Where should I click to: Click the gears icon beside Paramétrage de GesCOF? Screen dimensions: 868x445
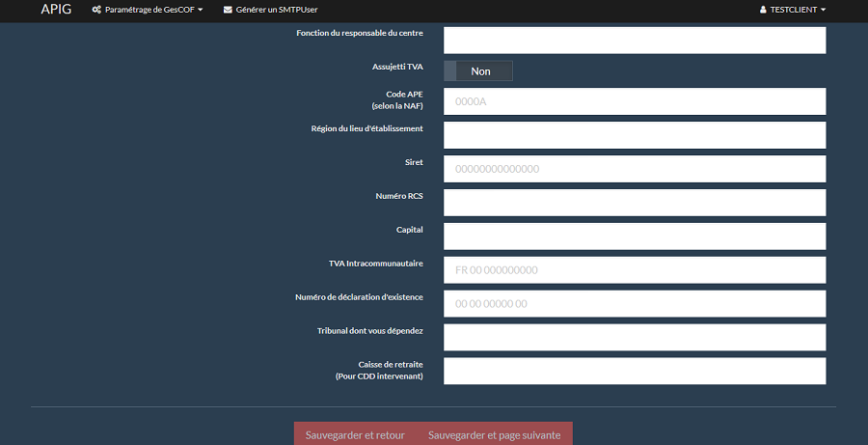click(96, 10)
